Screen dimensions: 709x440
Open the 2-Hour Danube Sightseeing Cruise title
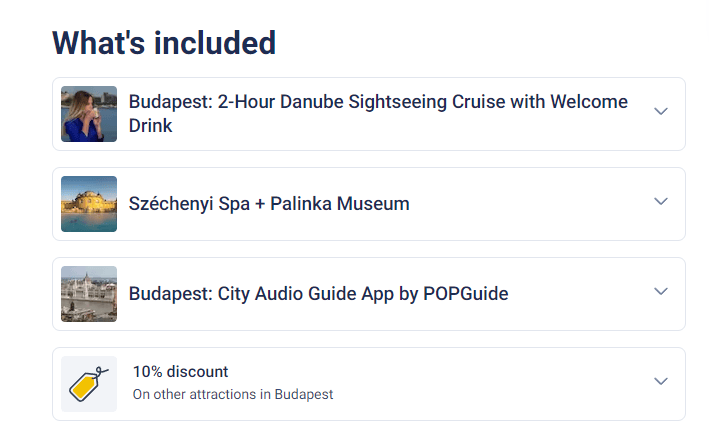(378, 114)
